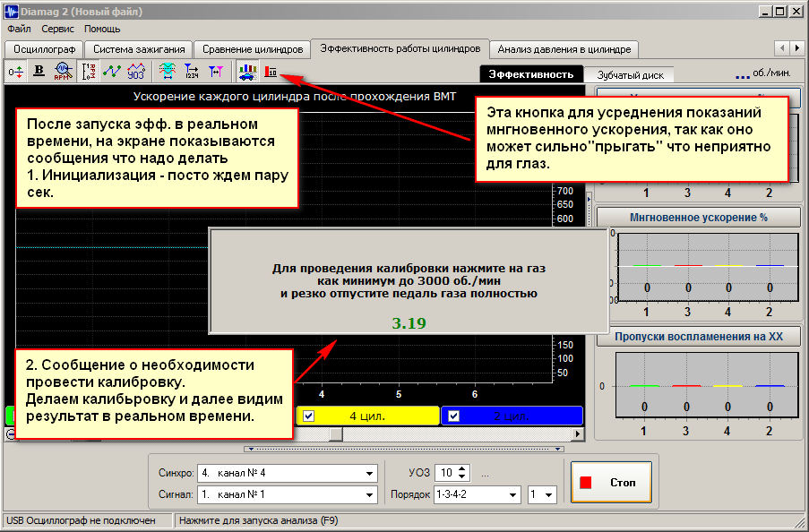This screenshot has height=532, width=809.
Task: Click the Синхро label text
Action: click(176, 473)
